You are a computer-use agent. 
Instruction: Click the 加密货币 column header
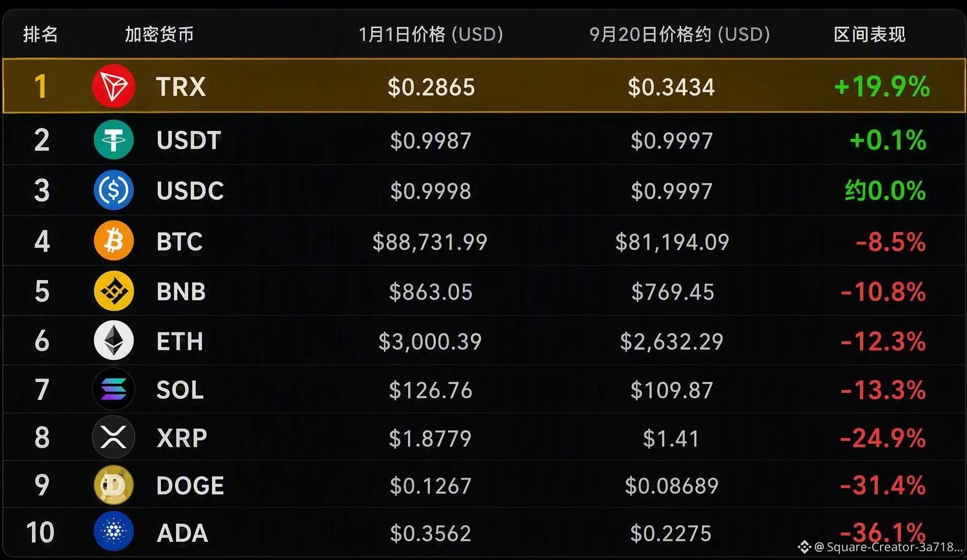159,34
